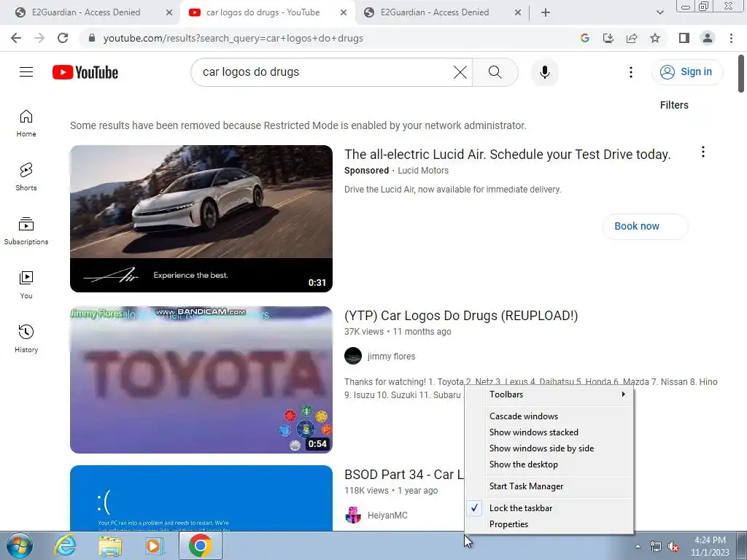Click the install app icon in address bar
The width and height of the screenshot is (747, 560).
coord(608,38)
